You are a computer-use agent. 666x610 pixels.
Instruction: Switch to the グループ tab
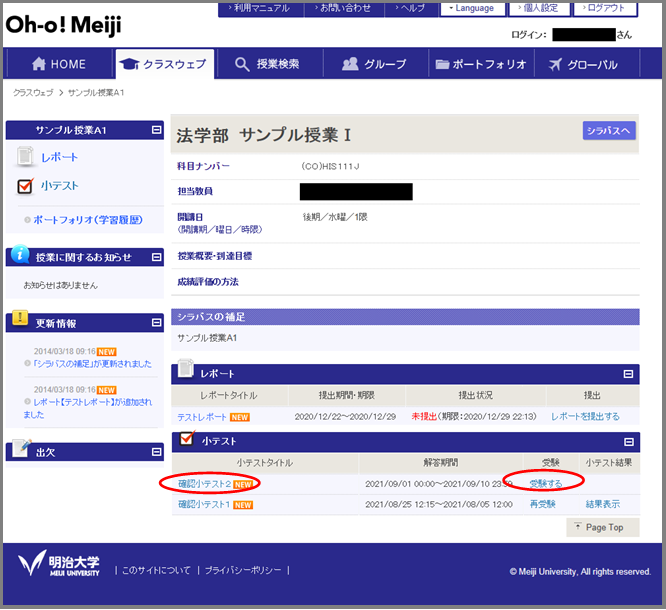tap(375, 64)
